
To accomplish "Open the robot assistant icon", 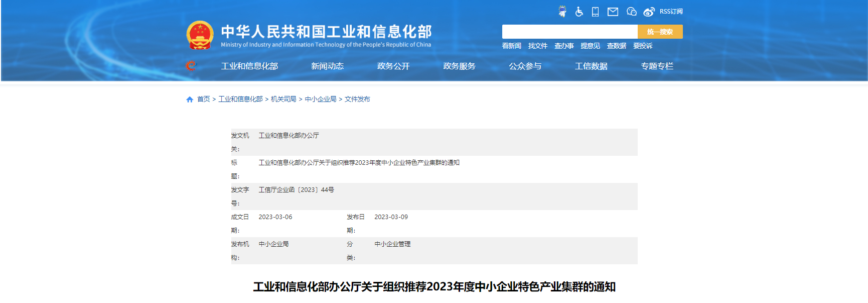I will (562, 12).
